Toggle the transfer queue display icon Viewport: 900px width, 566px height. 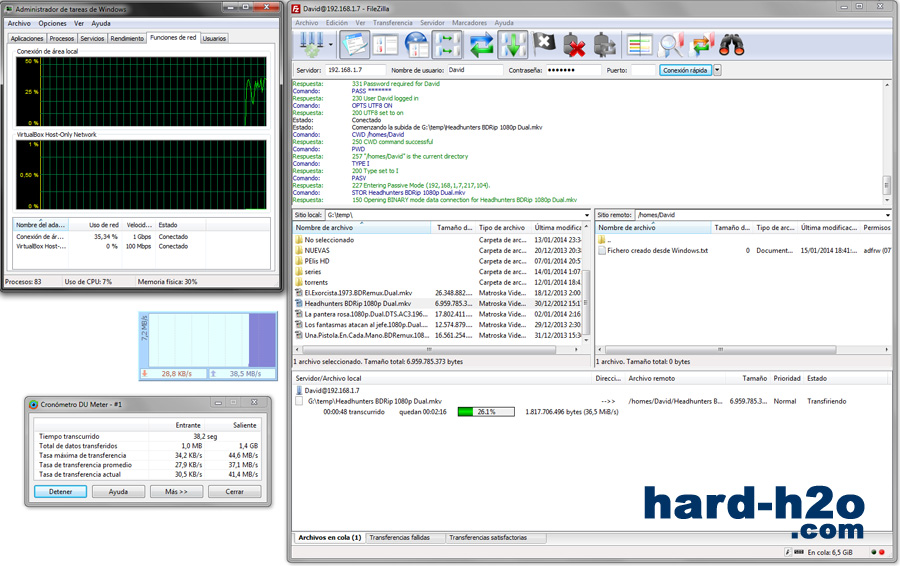click(448, 45)
